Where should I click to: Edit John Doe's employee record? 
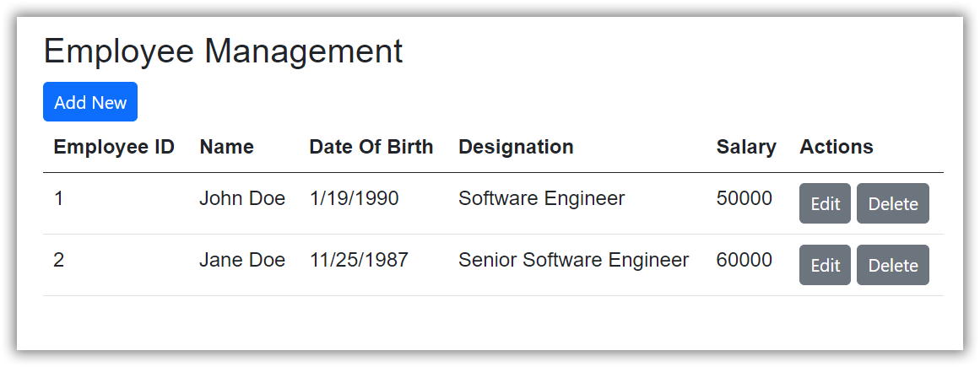pos(825,203)
